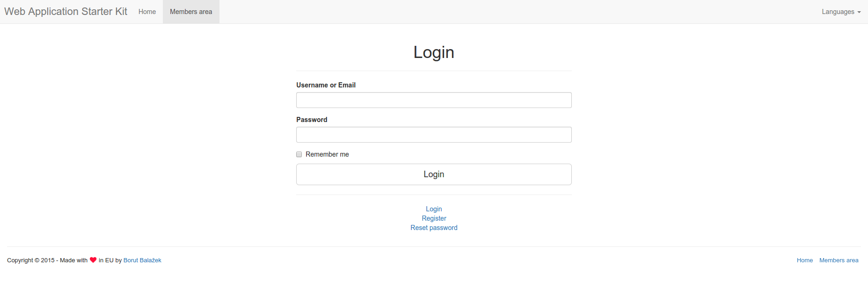Open Members area link in the footer

839,260
